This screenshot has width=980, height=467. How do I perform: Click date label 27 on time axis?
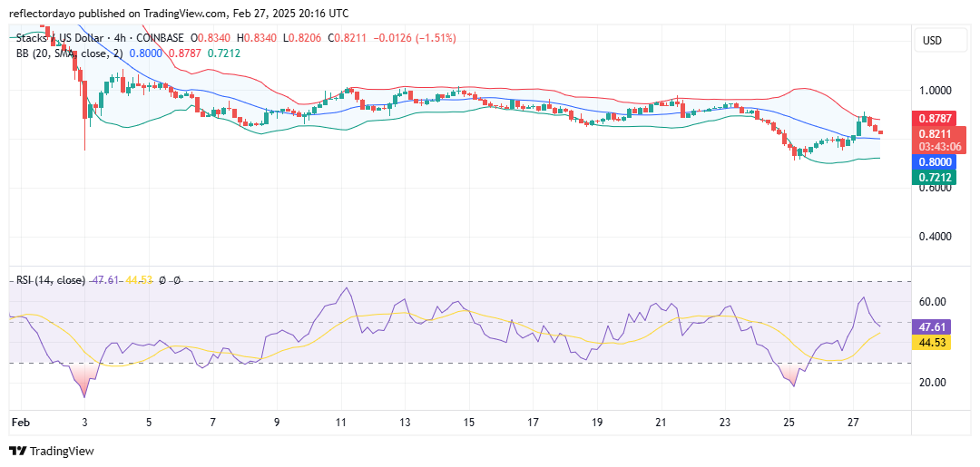tap(853, 422)
